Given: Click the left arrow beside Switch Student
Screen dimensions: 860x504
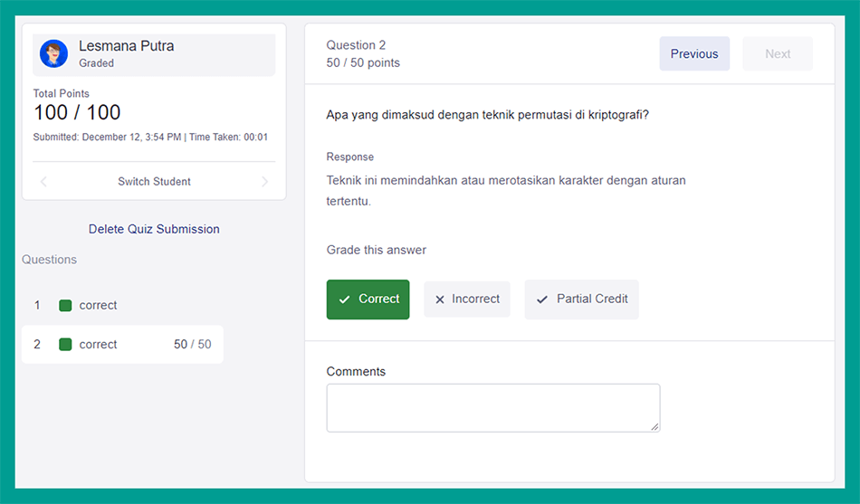Looking at the screenshot, I should coord(43,182).
